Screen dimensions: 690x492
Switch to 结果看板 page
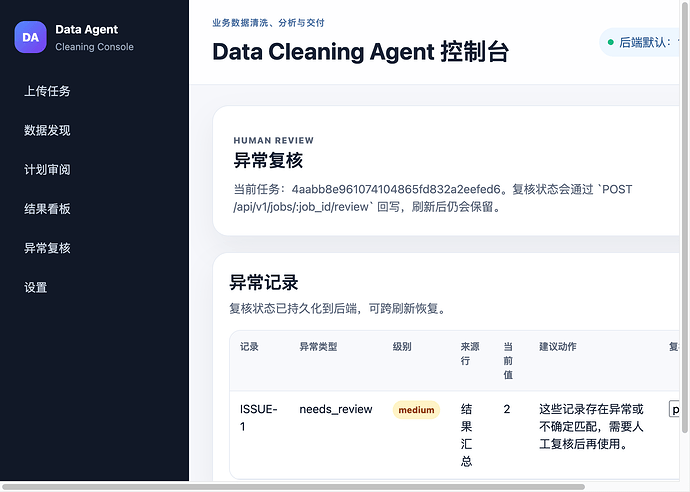(47, 209)
